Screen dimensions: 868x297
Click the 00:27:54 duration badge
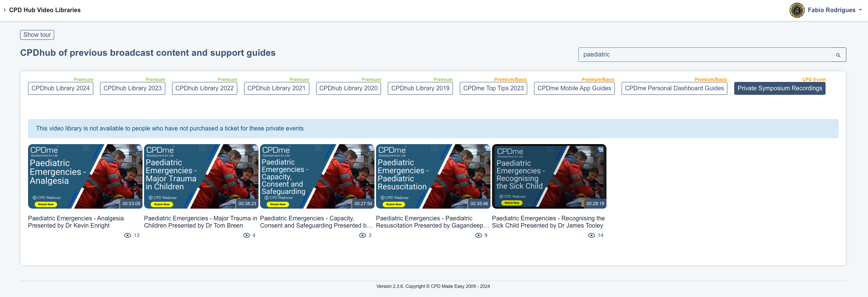(x=363, y=204)
